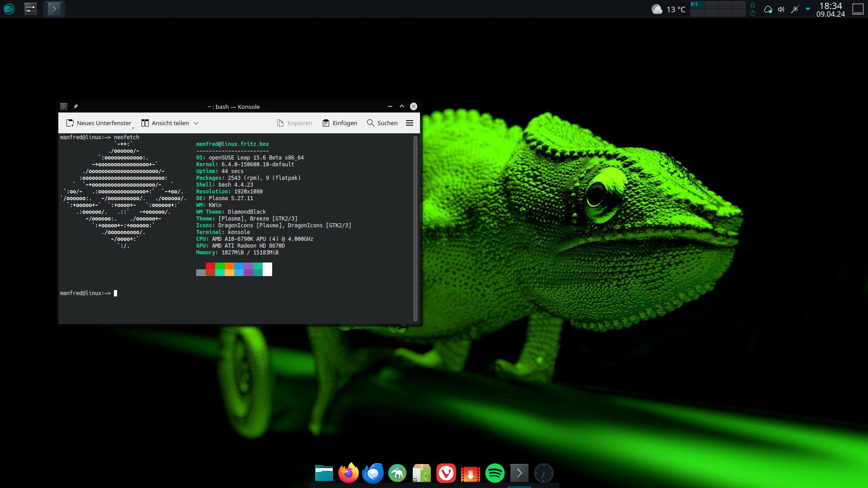Expand the Ansicht teilen dropdown arrow
The width and height of the screenshot is (868, 488).
pos(196,123)
